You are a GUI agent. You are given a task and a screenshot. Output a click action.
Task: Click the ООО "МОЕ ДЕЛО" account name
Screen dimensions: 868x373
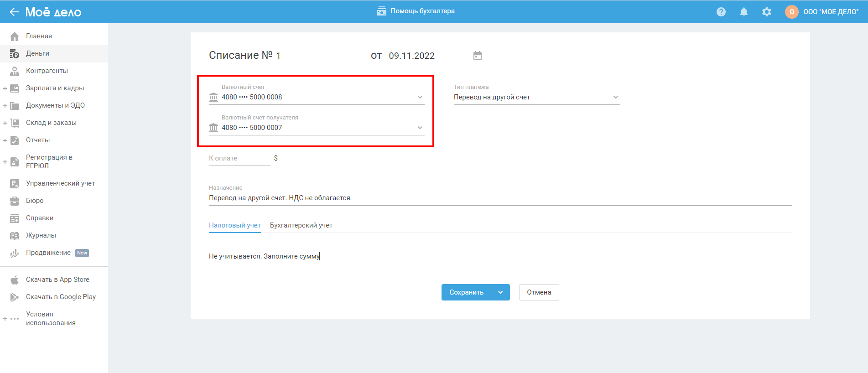pyautogui.click(x=831, y=12)
